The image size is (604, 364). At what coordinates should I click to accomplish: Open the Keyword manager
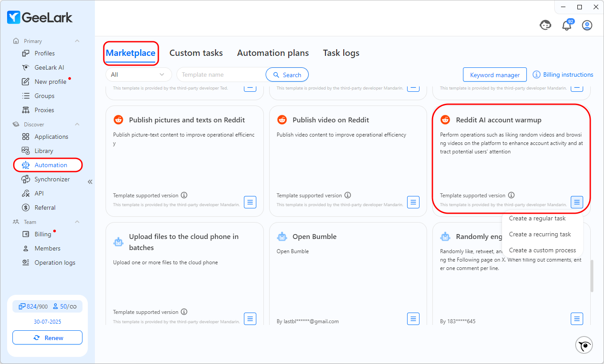click(494, 75)
